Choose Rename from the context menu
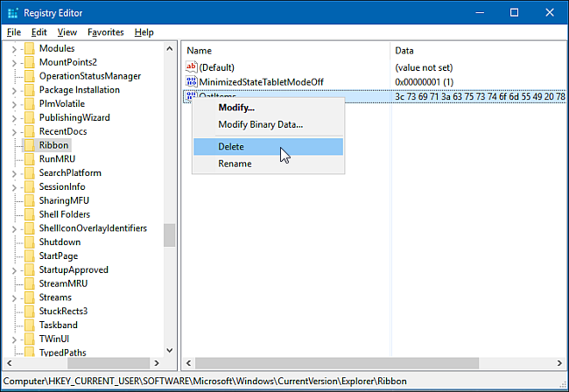This screenshot has height=392, width=569. (268, 164)
